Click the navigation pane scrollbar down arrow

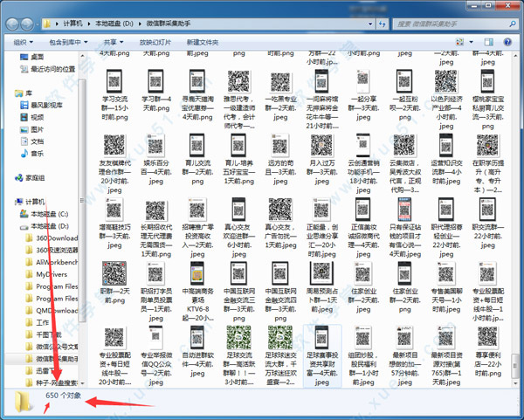tap(82, 383)
